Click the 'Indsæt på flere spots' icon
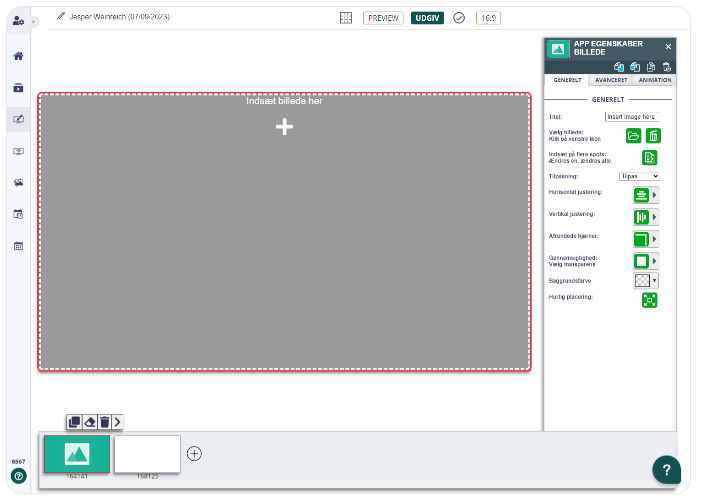The image size is (703, 502). click(650, 158)
